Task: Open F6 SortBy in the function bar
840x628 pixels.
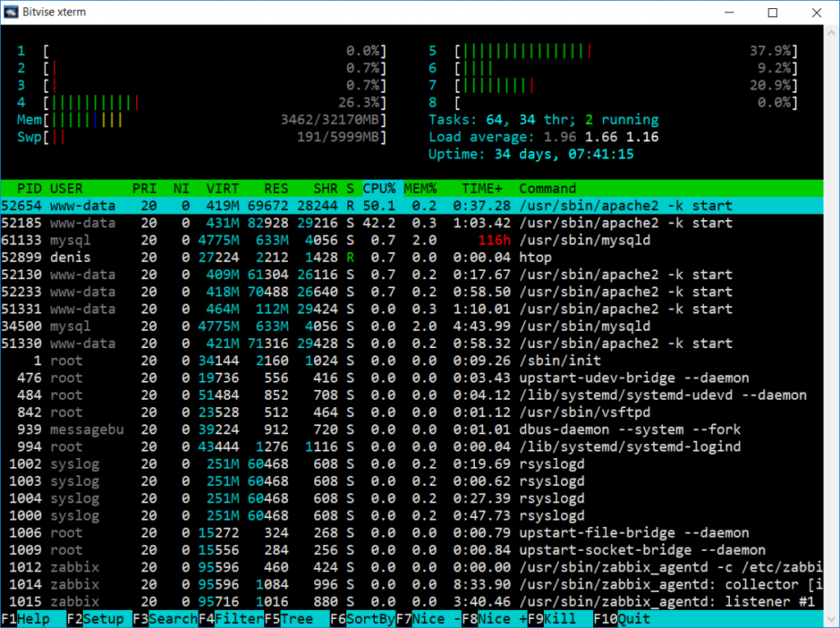Action: click(x=363, y=619)
